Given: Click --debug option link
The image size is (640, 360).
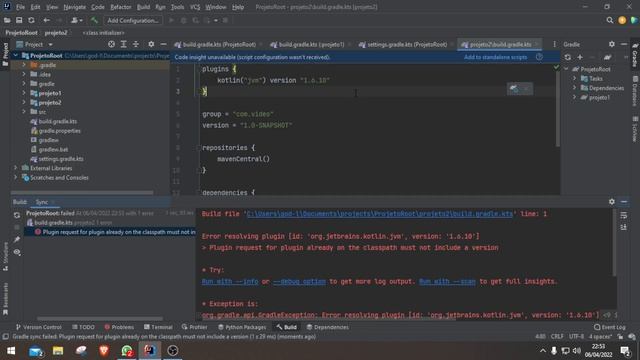Looking at the screenshot, I should 299,281.
